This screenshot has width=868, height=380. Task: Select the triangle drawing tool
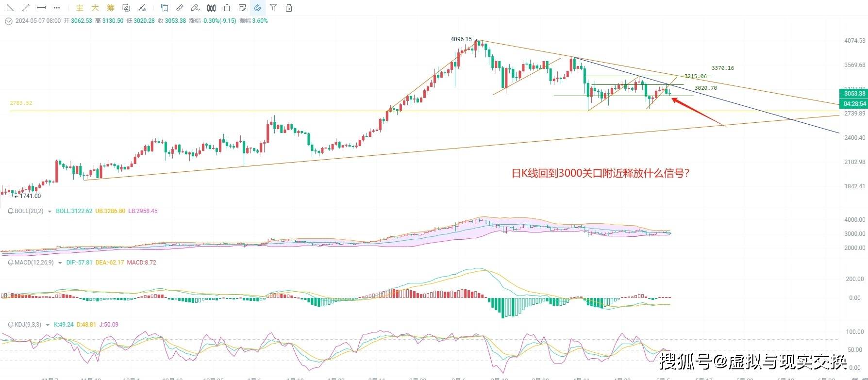tap(10, 8)
